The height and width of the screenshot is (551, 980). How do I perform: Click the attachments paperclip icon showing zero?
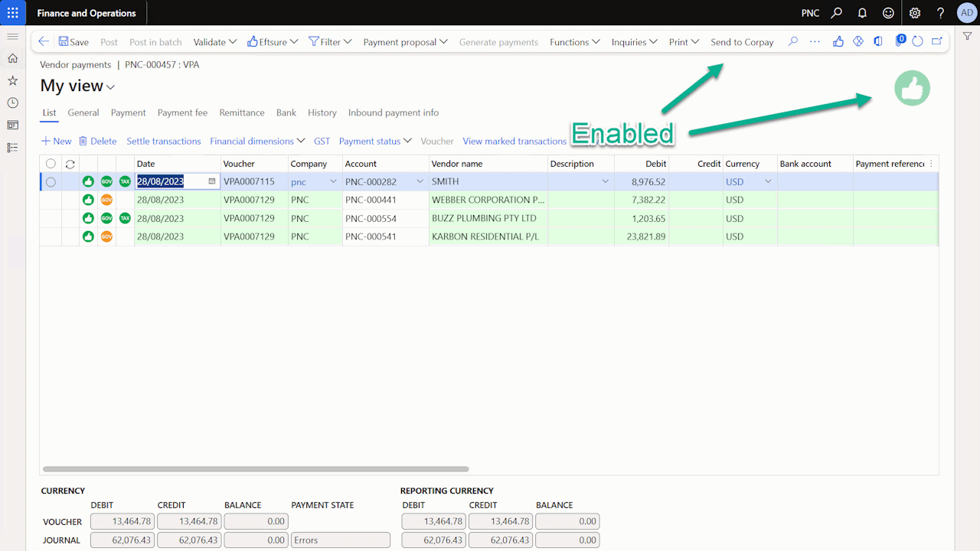tap(900, 41)
